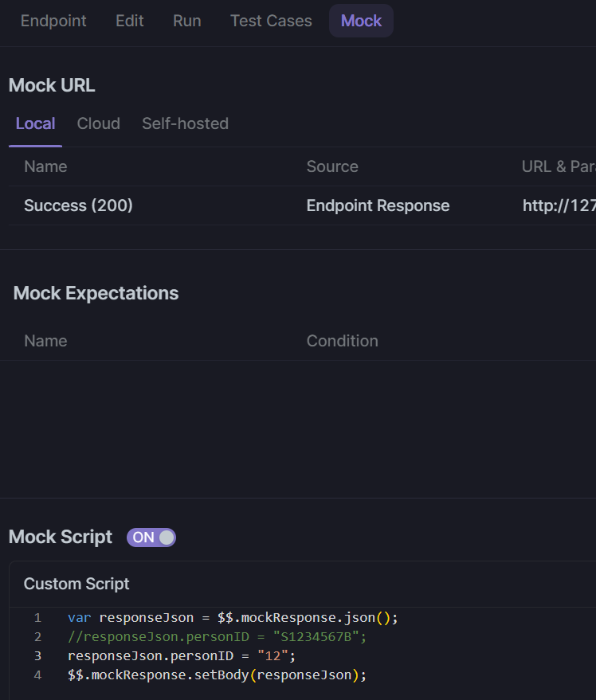Switch to the Endpoint tab
The width and height of the screenshot is (596, 700).
(x=53, y=21)
